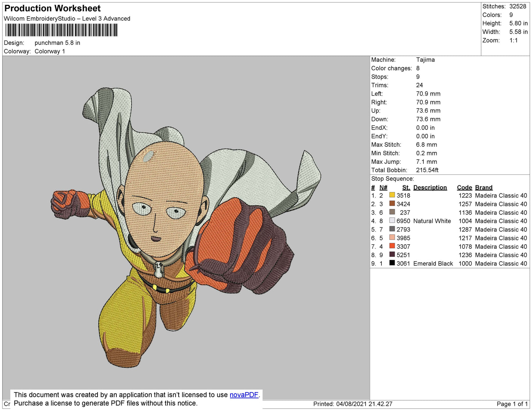Select code 1223 in the first stop row

pos(465,196)
